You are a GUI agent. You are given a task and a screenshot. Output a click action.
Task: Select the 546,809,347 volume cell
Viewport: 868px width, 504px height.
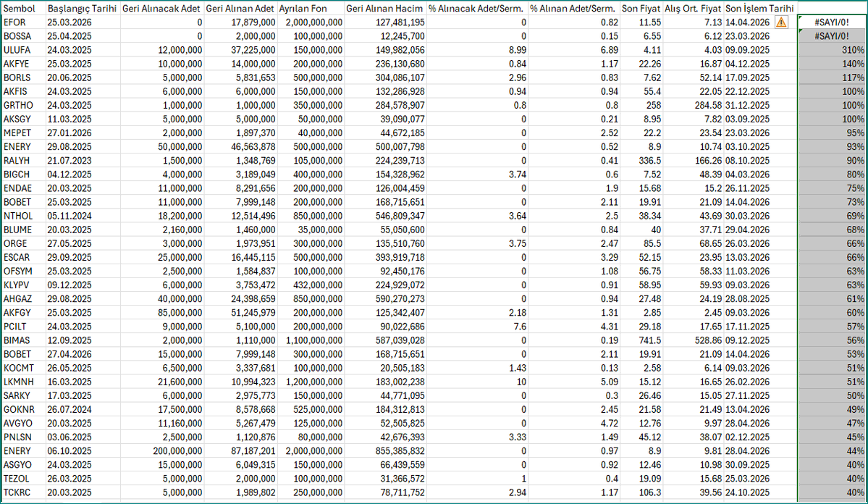[385, 216]
